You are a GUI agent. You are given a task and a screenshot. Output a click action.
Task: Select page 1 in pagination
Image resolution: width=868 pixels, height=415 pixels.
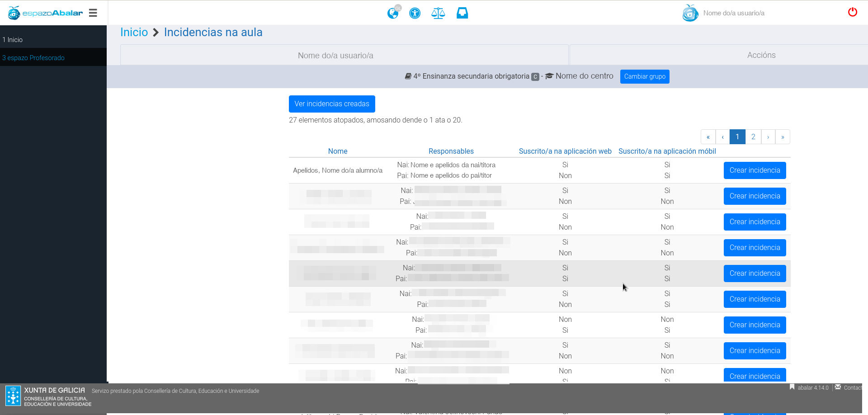(x=737, y=137)
